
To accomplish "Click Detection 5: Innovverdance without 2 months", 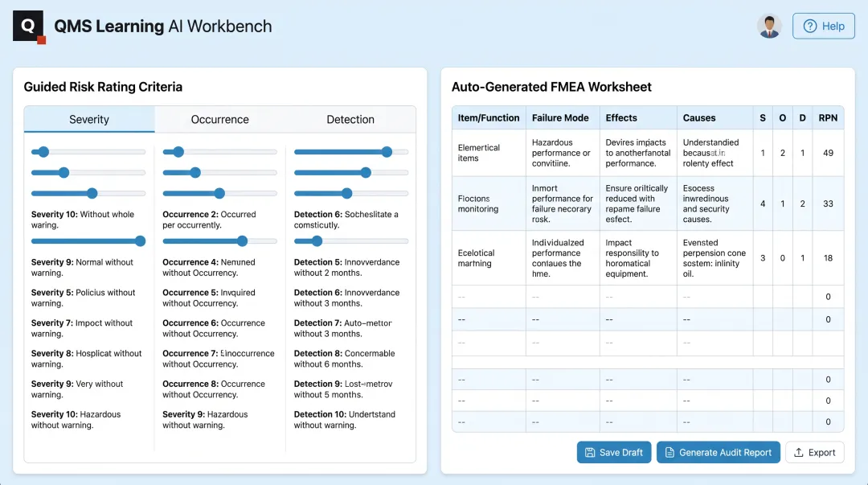I will click(x=346, y=268).
